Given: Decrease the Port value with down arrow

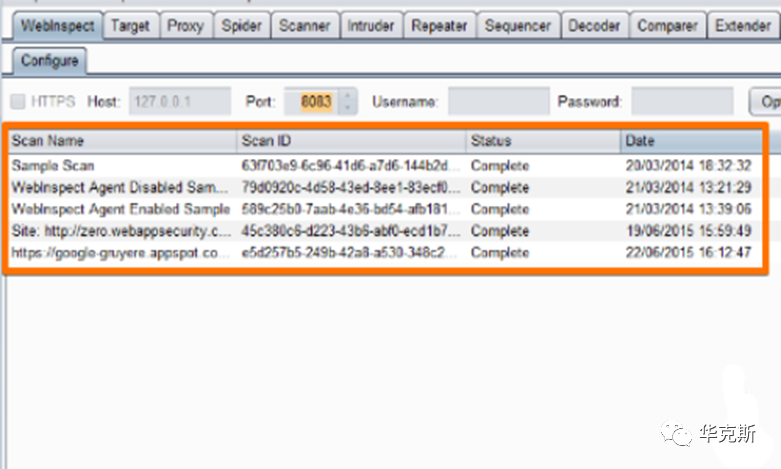Looking at the screenshot, I should click(347, 107).
